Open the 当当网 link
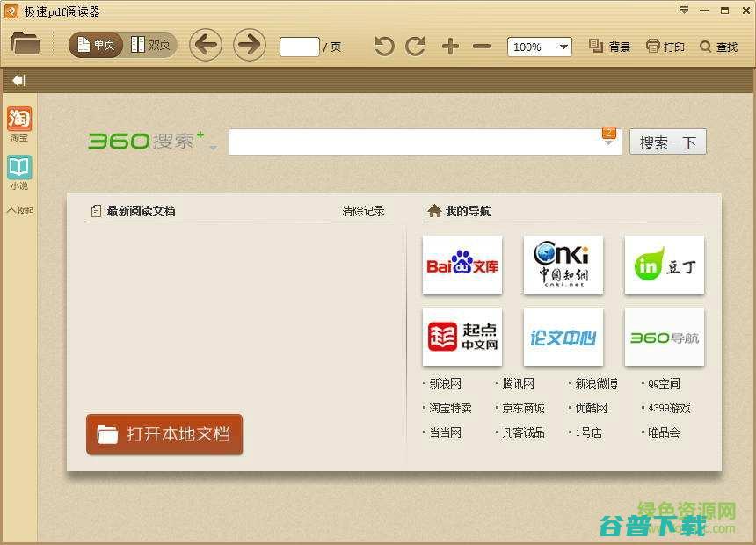The width and height of the screenshot is (756, 545). [445, 432]
